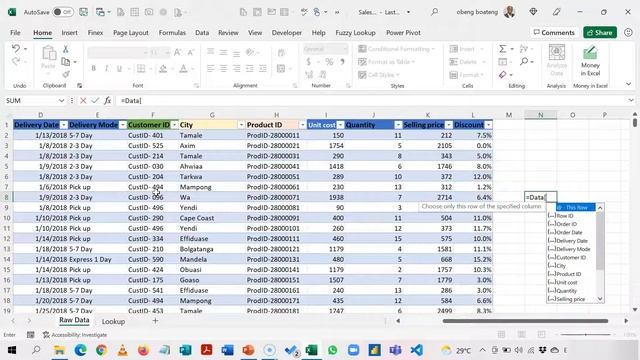Click the Accessibility Investigate status icon

[x=75, y=335]
